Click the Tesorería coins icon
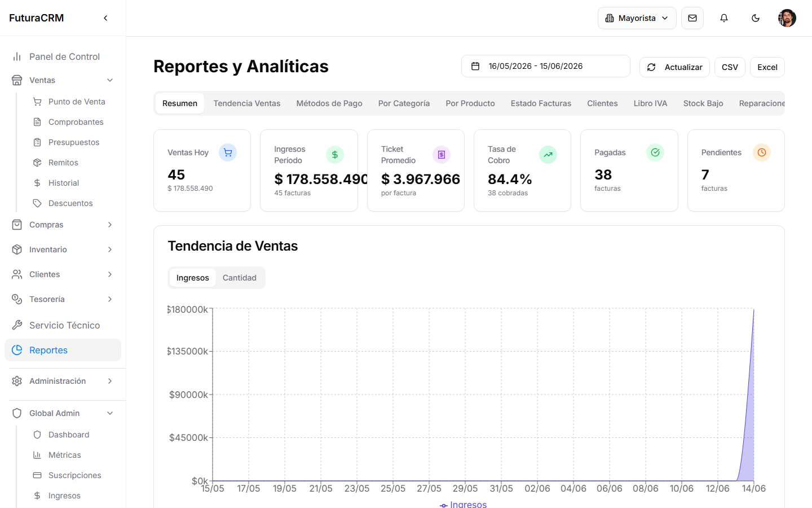 (17, 299)
